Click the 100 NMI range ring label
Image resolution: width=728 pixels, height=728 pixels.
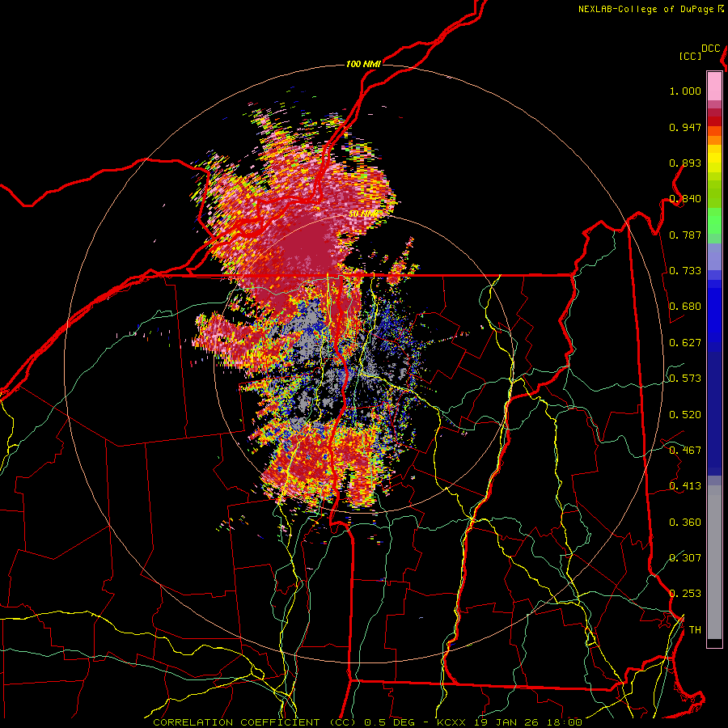[x=363, y=64]
